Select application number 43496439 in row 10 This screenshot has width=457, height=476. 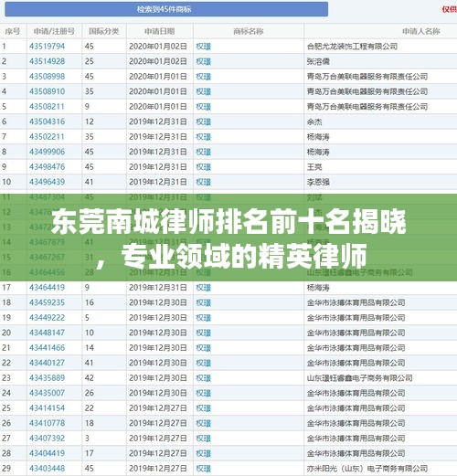[47, 182]
